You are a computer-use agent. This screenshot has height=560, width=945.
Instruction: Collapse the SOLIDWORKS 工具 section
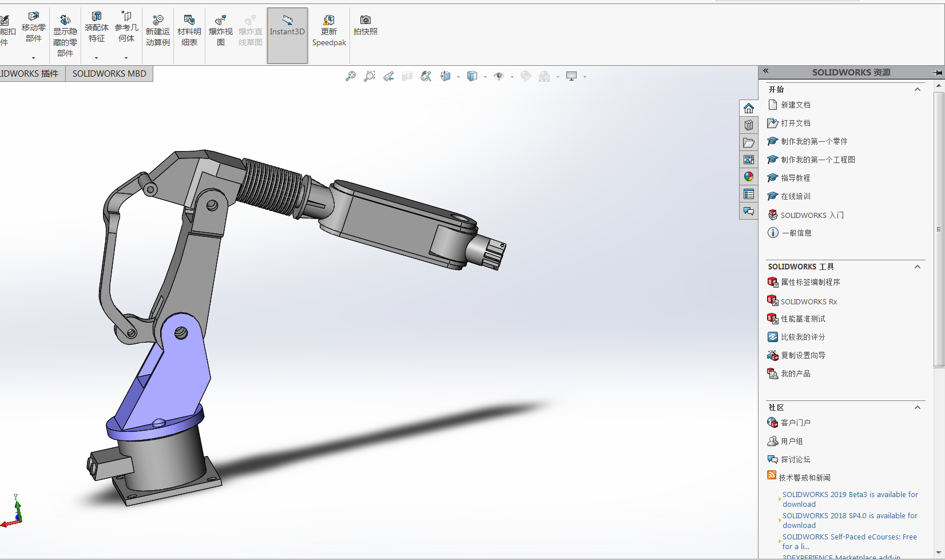pos(918,267)
